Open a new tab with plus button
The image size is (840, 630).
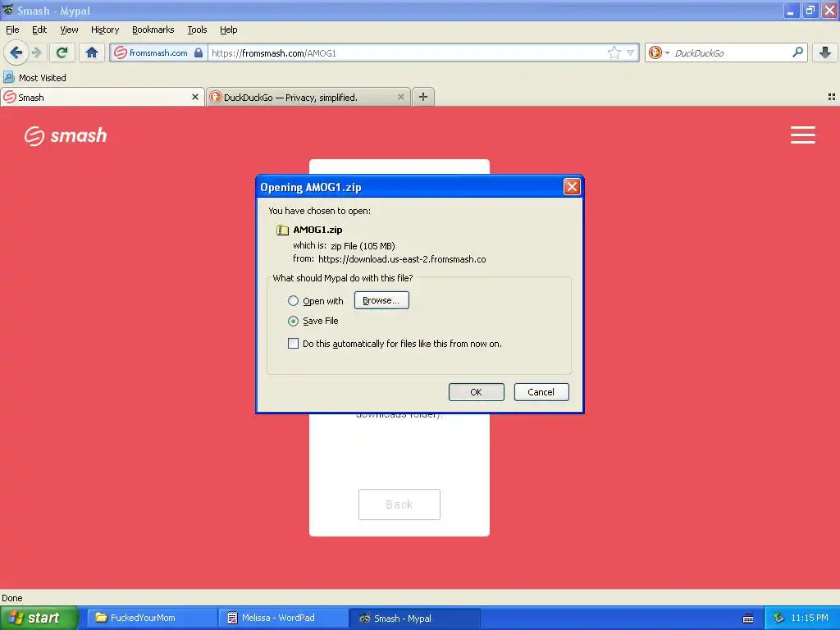pos(423,97)
